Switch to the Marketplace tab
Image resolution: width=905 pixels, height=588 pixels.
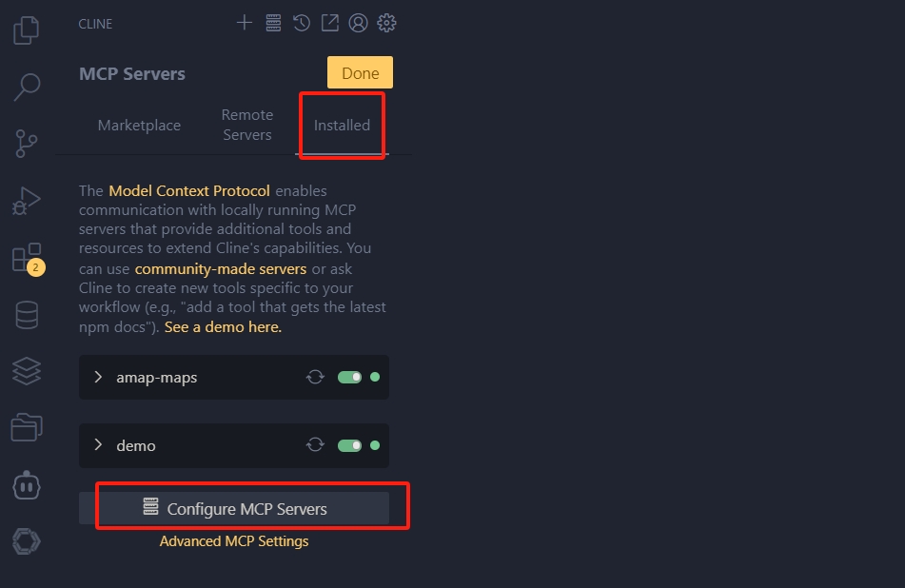[139, 126]
